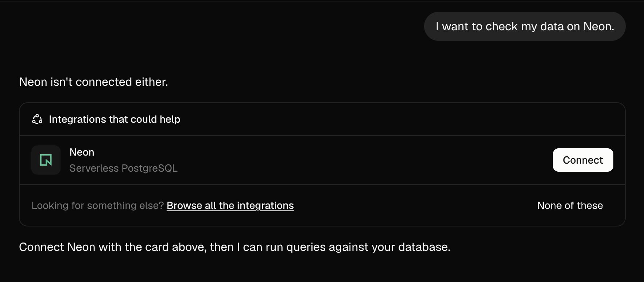
Task: Select the user message bubble about Neon
Action: pyautogui.click(x=525, y=26)
